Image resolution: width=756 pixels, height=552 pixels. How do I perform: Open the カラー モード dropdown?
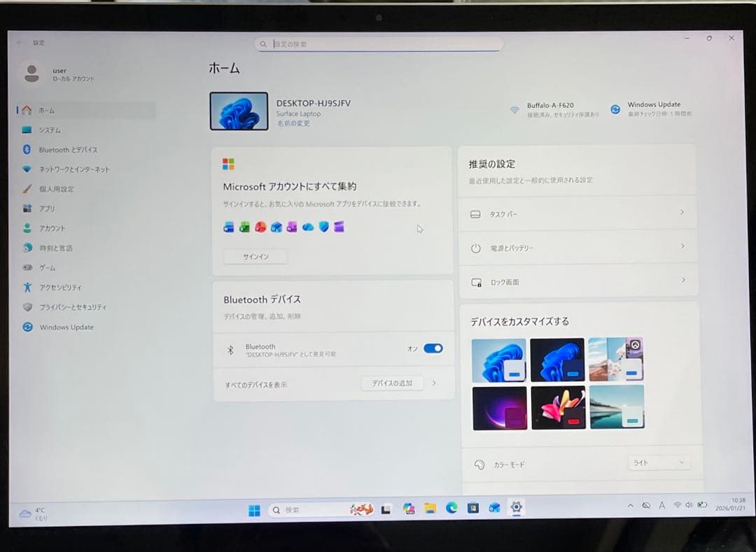(658, 462)
